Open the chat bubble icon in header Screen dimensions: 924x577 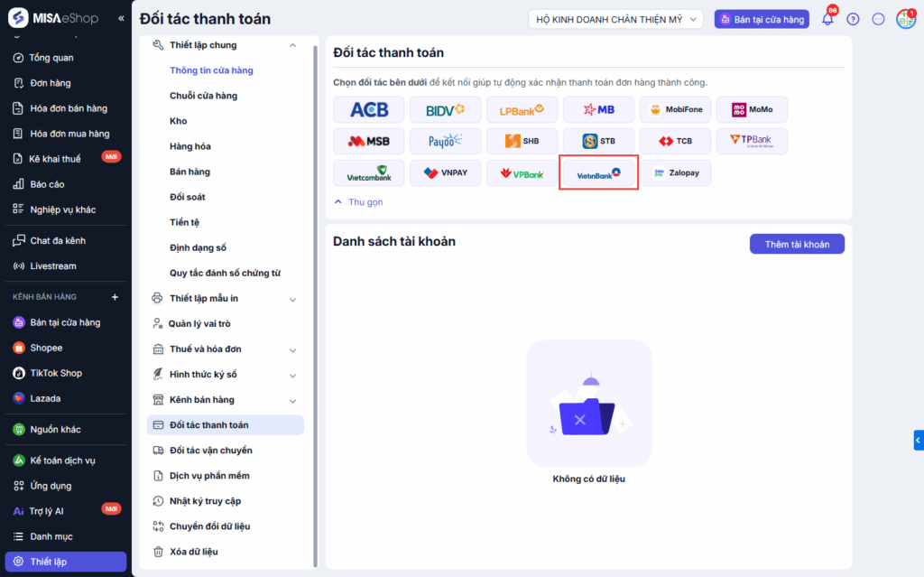(x=878, y=20)
